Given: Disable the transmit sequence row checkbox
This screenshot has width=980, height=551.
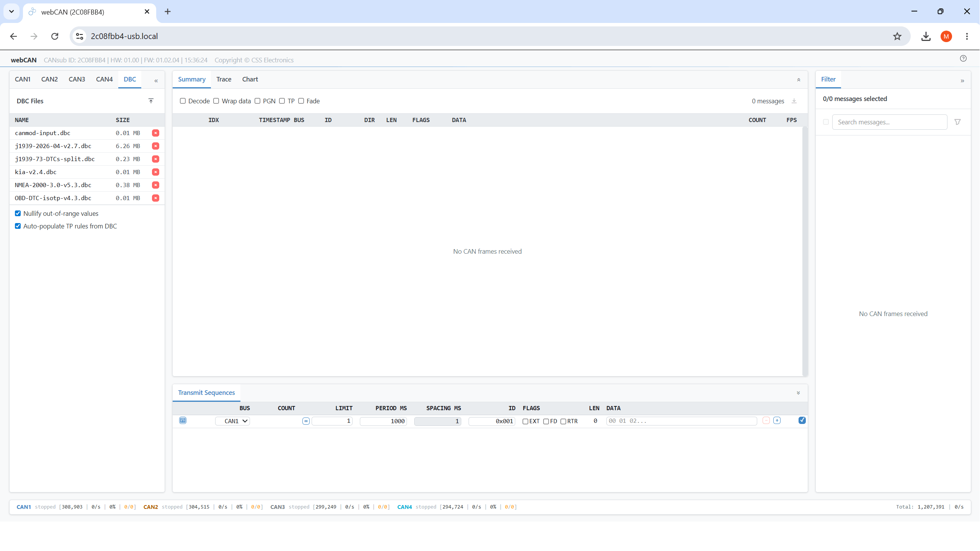Looking at the screenshot, I should [802, 421].
